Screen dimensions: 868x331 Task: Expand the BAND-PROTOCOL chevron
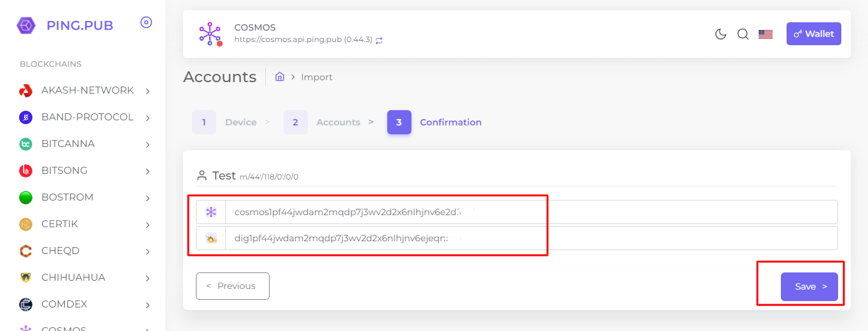click(x=148, y=118)
